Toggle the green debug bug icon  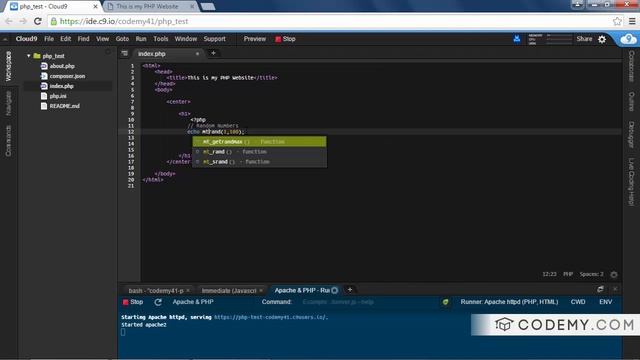click(x=445, y=302)
